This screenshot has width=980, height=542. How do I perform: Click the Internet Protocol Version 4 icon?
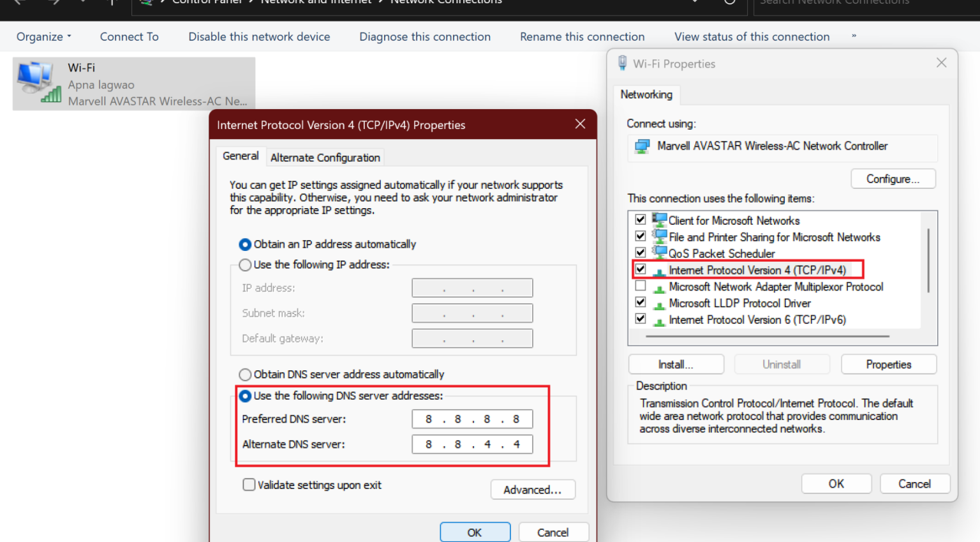coord(659,271)
